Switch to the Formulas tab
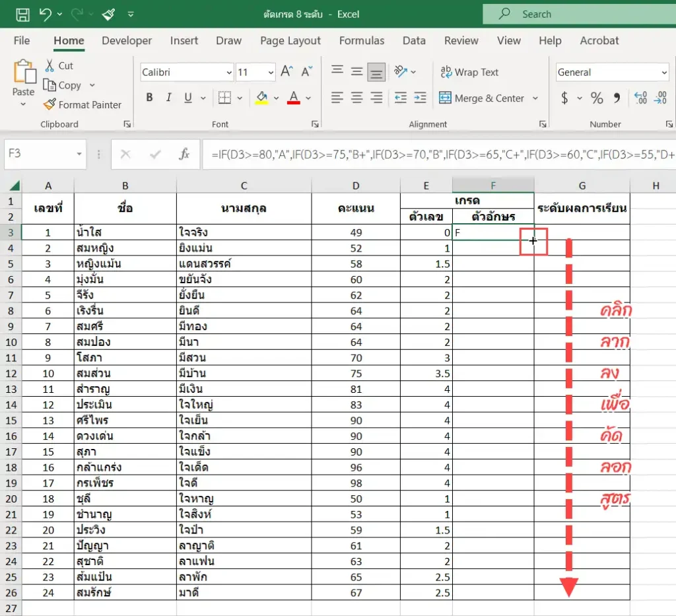Screen dimensions: 676x616 (361, 40)
